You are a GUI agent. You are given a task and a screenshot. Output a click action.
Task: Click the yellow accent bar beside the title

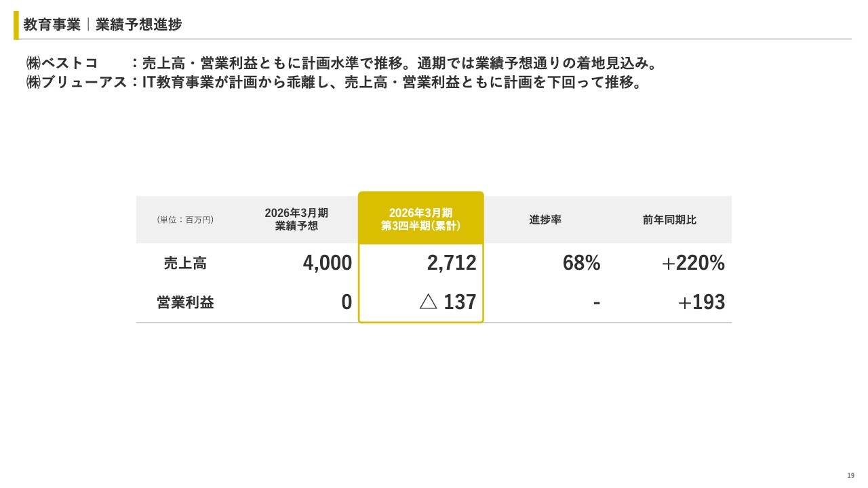[16, 25]
